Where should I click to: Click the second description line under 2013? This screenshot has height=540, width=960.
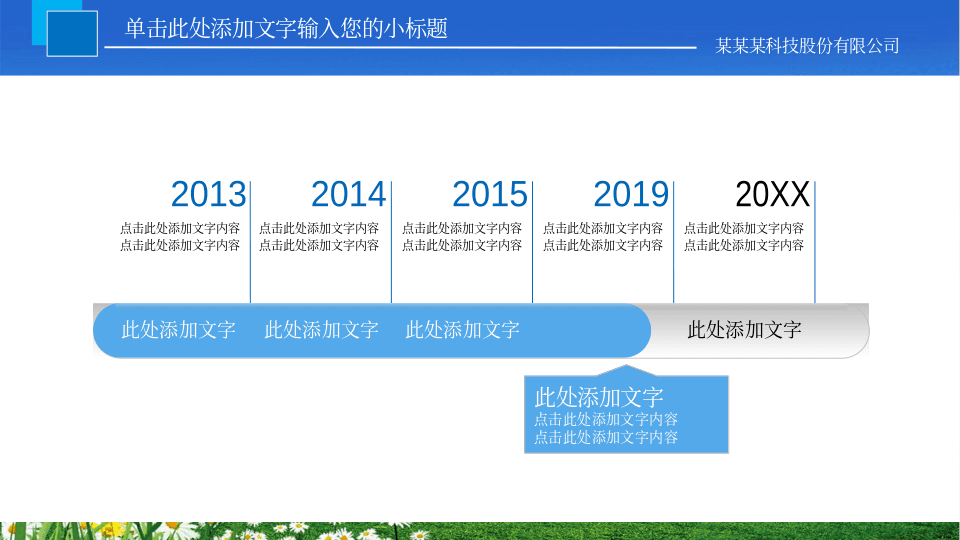click(179, 246)
